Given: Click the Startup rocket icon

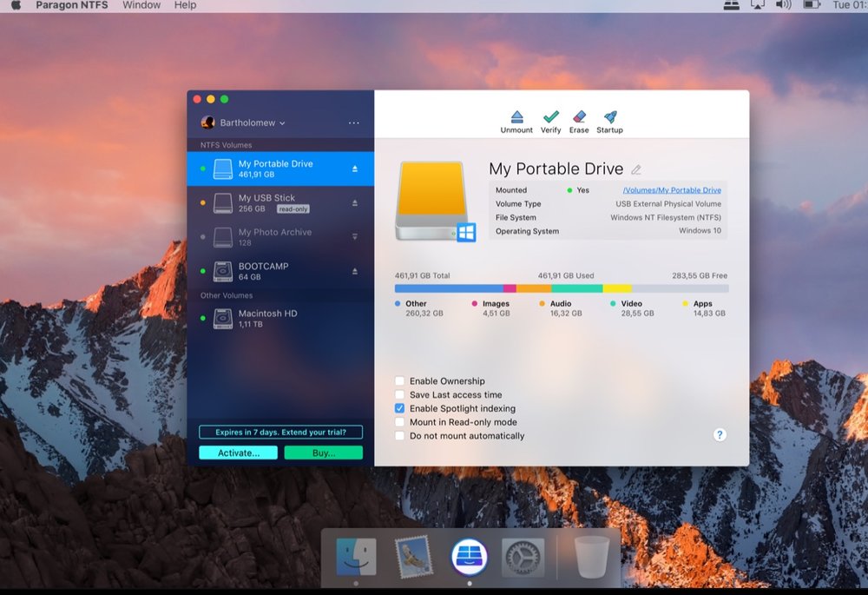Looking at the screenshot, I should click(610, 116).
